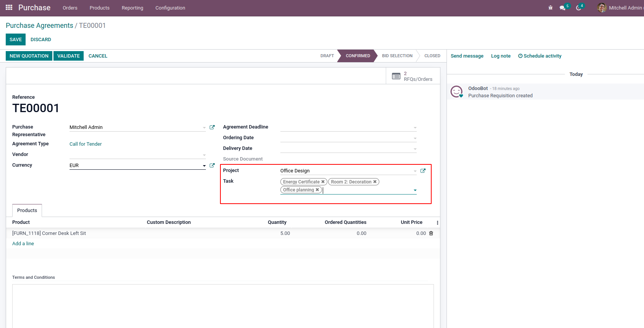Click the RFQs/Orders list icon
The height and width of the screenshot is (328, 644).
click(x=396, y=76)
